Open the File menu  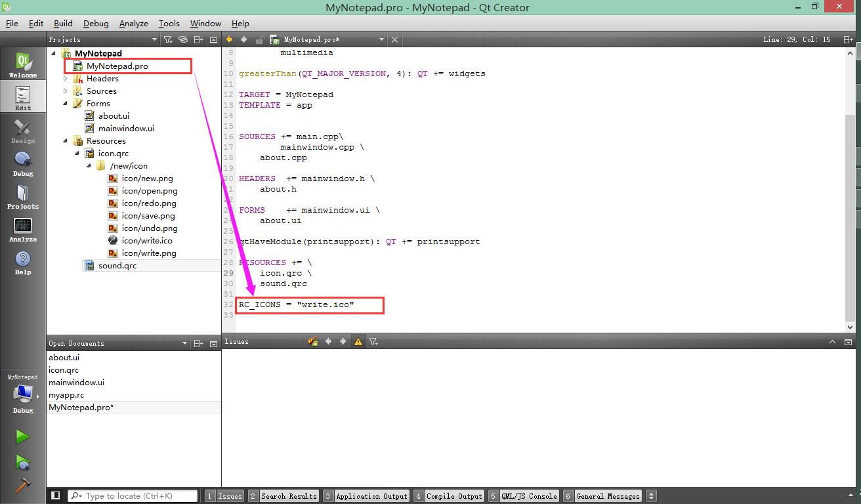click(x=12, y=23)
